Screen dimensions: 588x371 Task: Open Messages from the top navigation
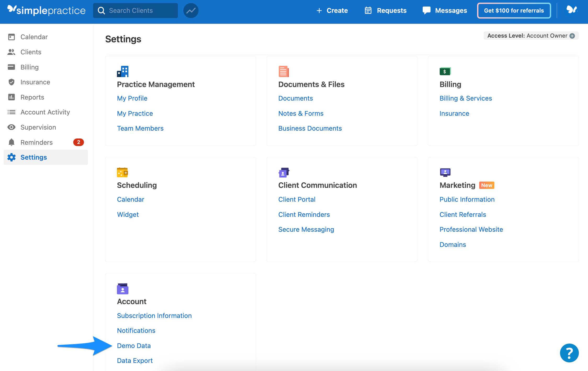point(445,10)
